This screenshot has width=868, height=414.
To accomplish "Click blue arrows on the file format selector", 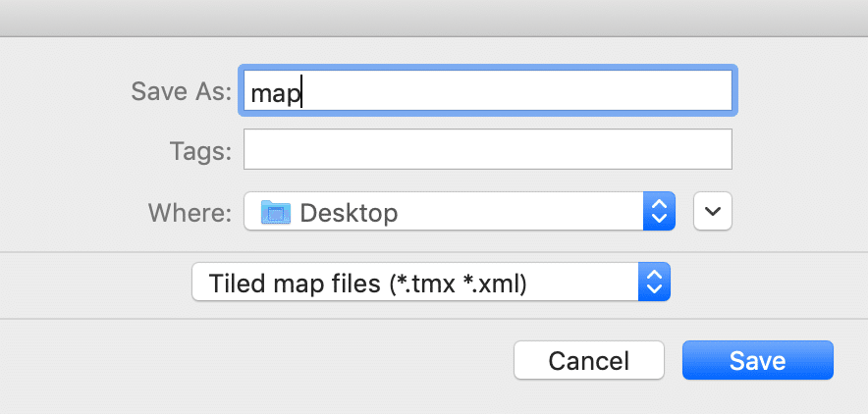I will [x=654, y=284].
